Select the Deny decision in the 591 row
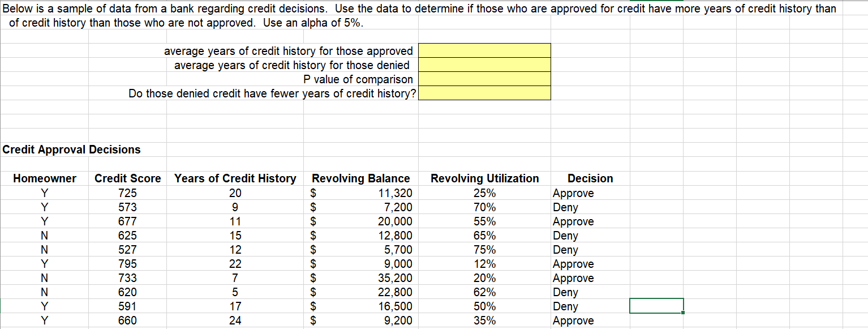 pos(590,306)
